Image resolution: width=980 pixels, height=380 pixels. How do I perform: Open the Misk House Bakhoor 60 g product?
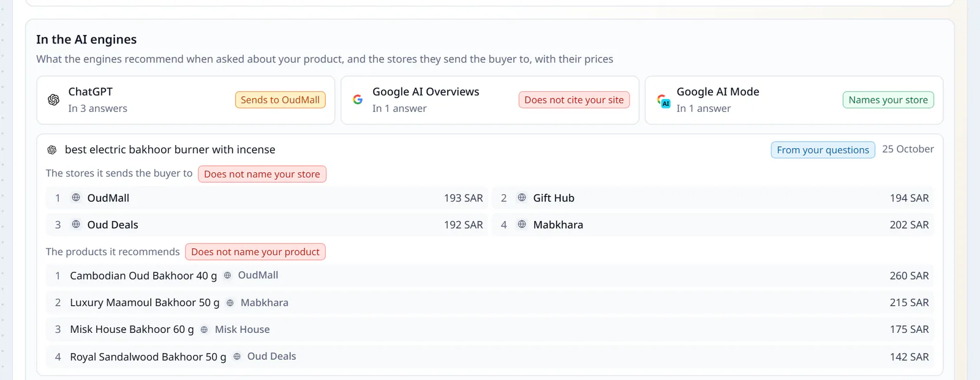click(x=132, y=330)
